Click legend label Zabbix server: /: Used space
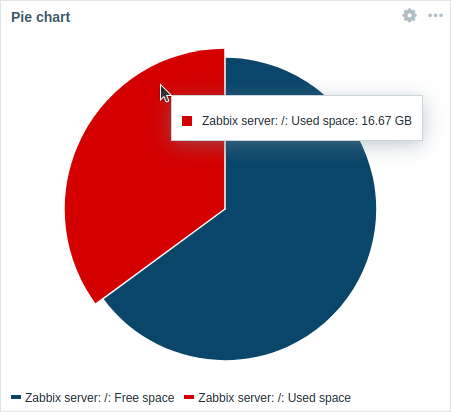The width and height of the screenshot is (451, 412). [274, 398]
